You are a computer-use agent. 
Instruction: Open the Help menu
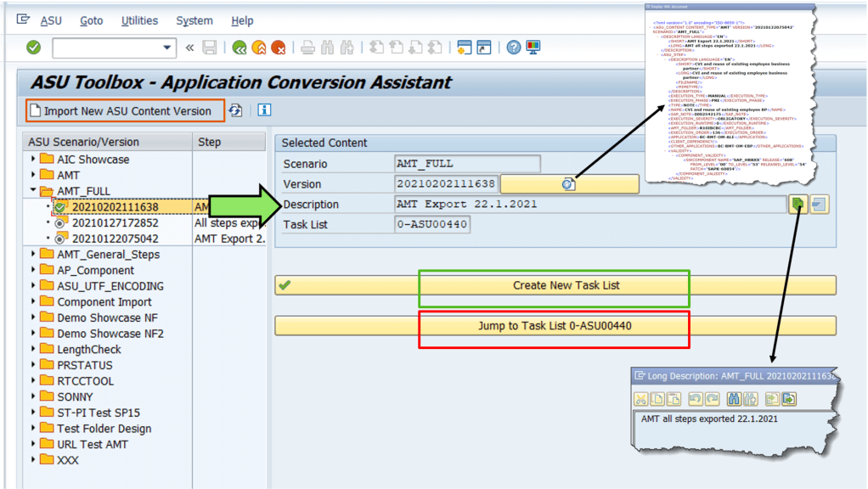(242, 20)
